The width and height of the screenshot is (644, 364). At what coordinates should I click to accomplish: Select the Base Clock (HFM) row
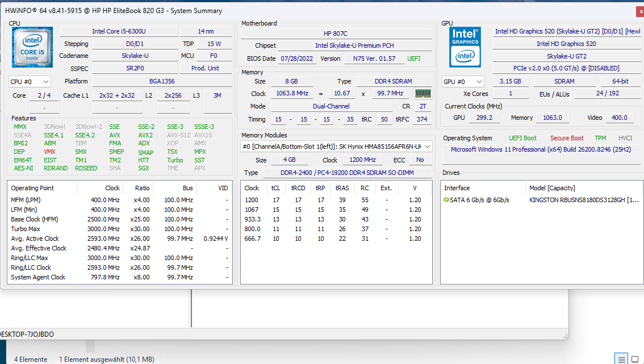(119, 219)
